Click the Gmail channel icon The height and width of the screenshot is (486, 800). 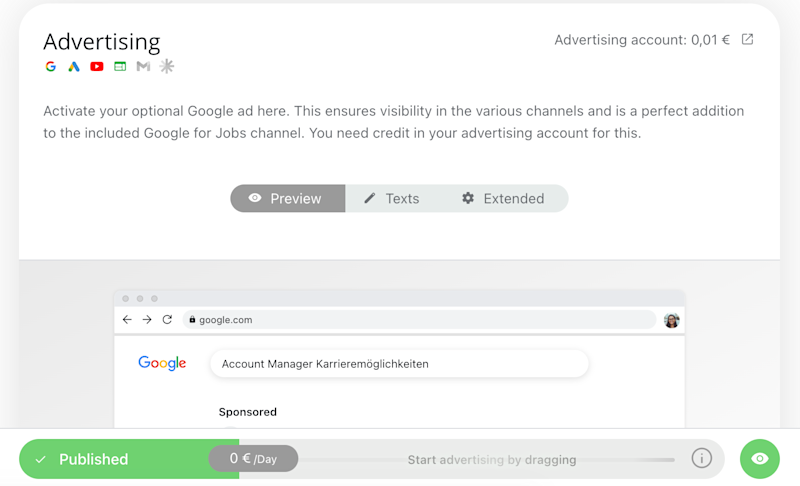pyautogui.click(x=143, y=66)
